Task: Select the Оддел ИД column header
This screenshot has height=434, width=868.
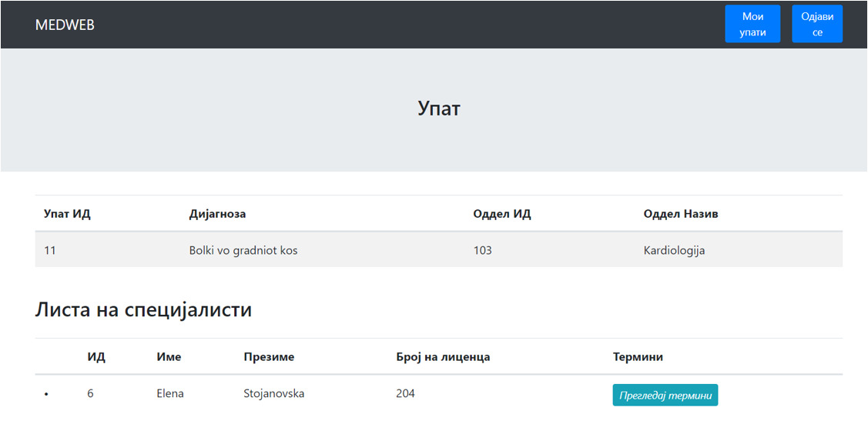Action: pyautogui.click(x=501, y=213)
